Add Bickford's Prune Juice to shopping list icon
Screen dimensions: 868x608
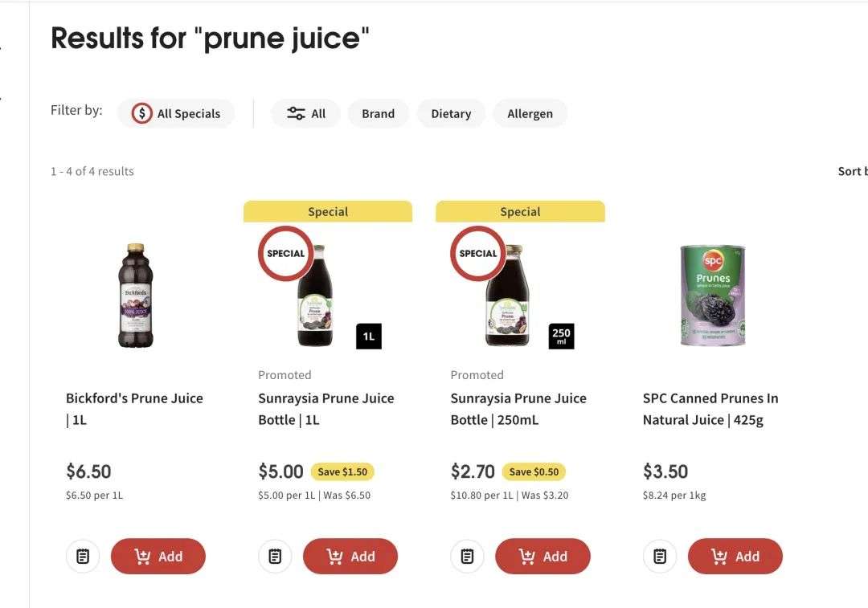pos(83,556)
